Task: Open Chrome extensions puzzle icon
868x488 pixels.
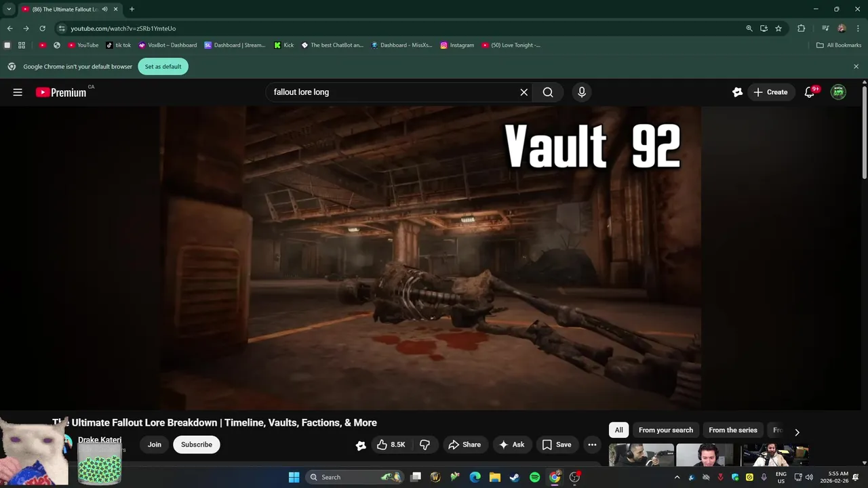Action: click(x=801, y=28)
